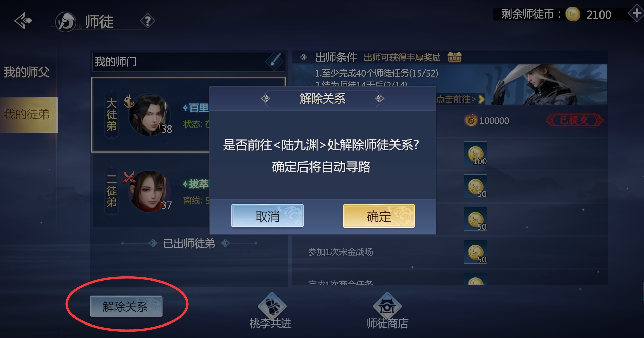The height and width of the screenshot is (338, 644).
Task: Confirm dissolving relationship with 确定
Action: pos(379,216)
